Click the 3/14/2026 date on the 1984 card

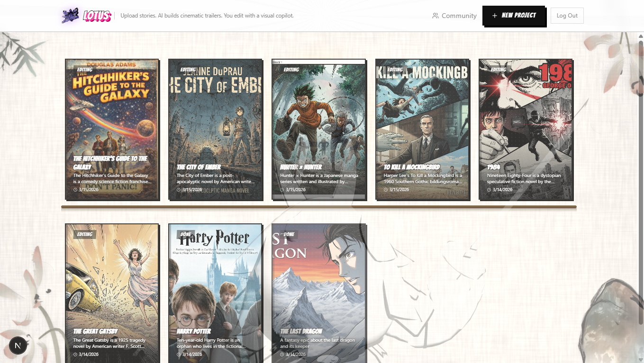[502, 190]
